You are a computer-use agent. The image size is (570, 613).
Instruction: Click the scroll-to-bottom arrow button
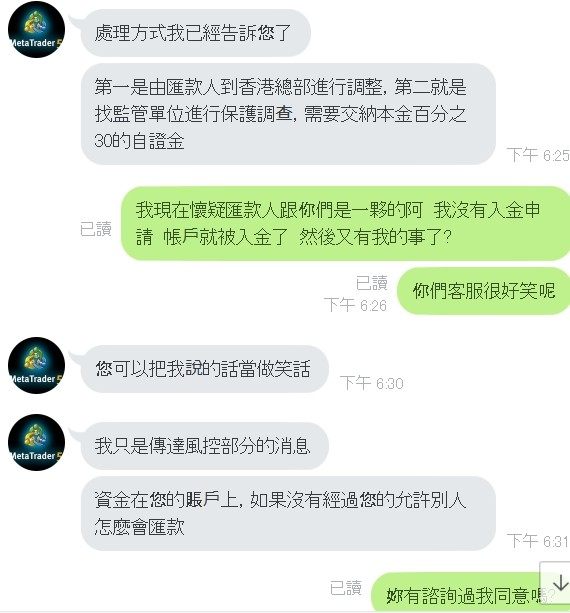click(556, 583)
